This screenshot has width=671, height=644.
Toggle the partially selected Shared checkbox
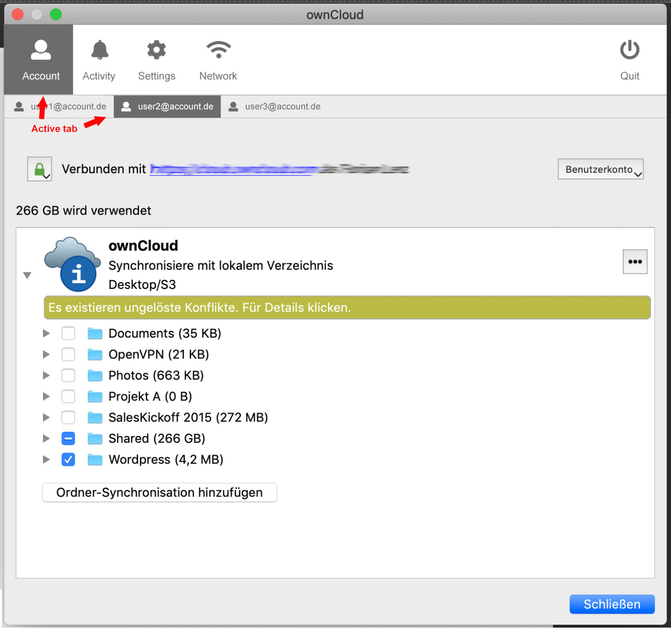tap(69, 438)
